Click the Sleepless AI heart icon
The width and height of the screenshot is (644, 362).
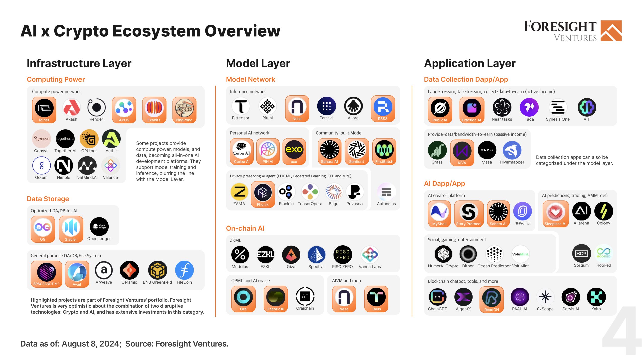[555, 212]
